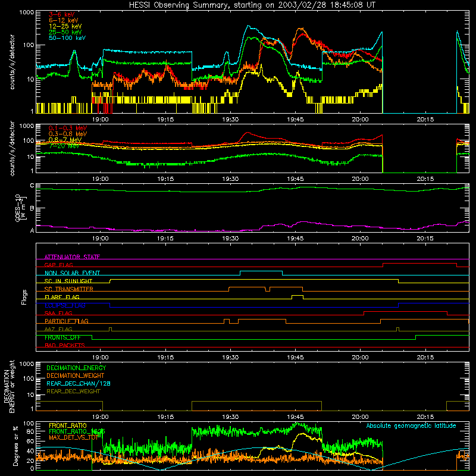This screenshot has height=476, width=476.
Task: Click the Flags vertical axis title
Action: (24, 297)
